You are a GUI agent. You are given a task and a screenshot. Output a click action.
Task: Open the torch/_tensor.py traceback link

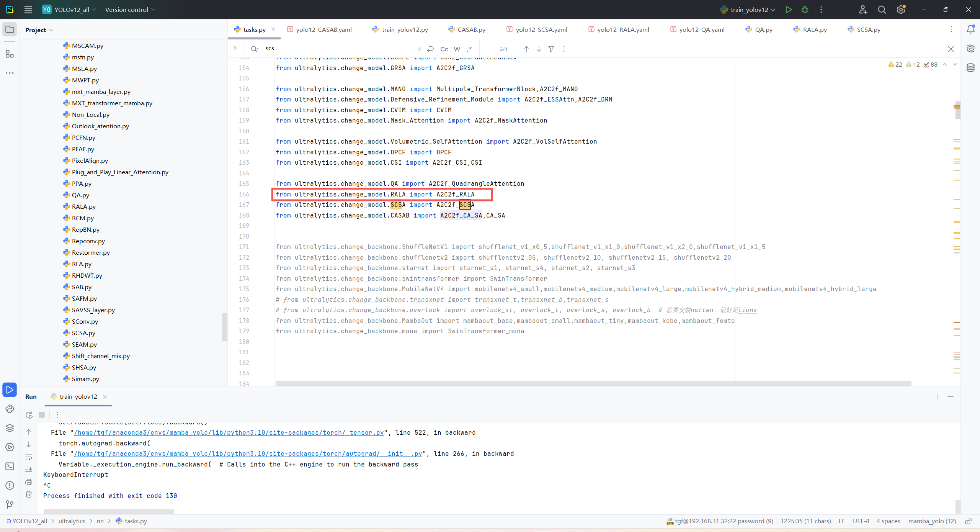(x=229, y=432)
